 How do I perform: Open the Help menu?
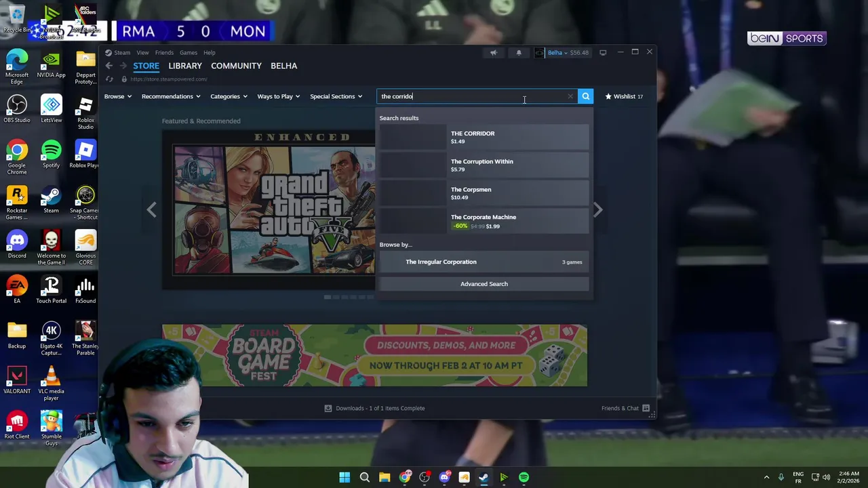click(x=210, y=52)
